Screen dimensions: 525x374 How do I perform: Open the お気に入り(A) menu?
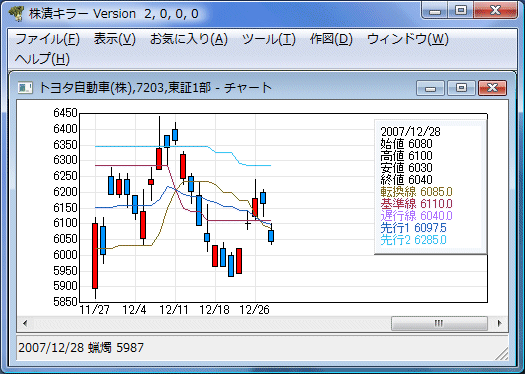(189, 39)
